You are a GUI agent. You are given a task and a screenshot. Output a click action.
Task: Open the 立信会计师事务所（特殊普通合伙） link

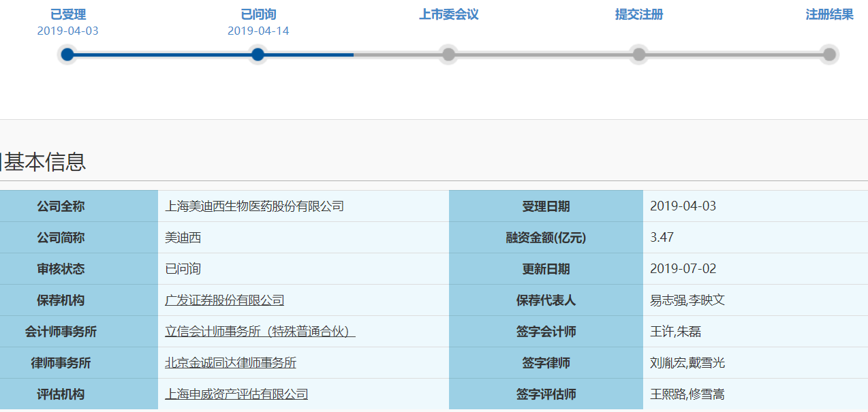click(260, 332)
